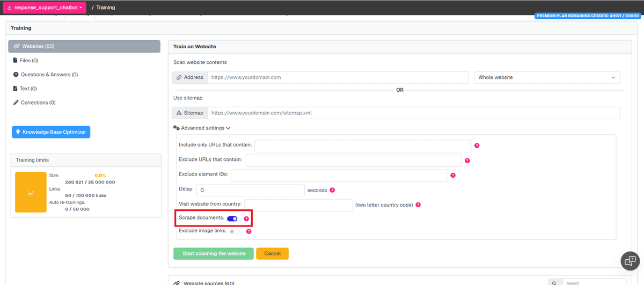Click help icon next to Exclude URLs field

(467, 160)
